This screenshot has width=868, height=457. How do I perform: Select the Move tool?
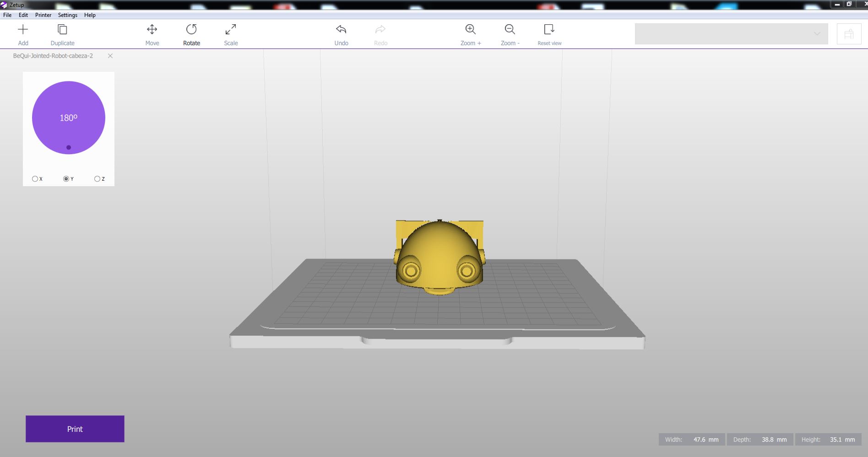click(152, 30)
